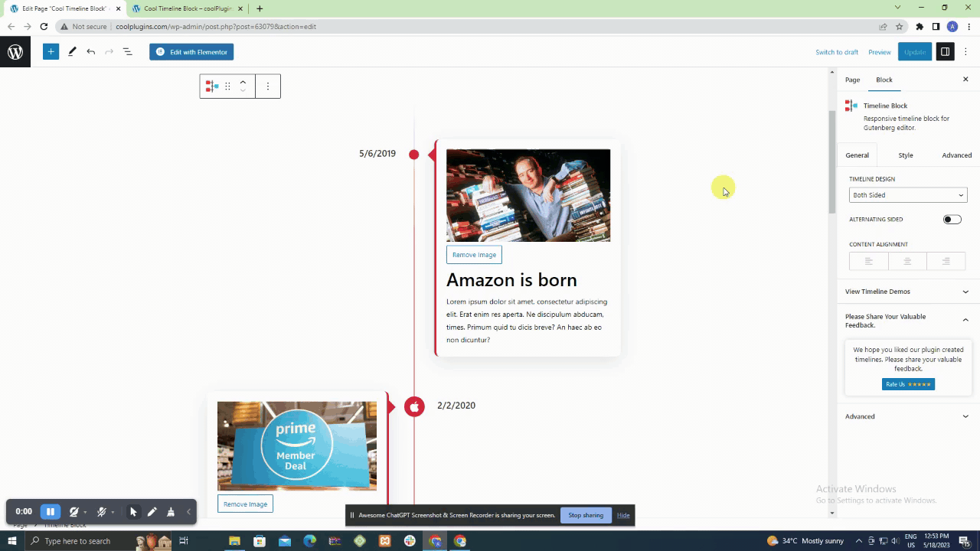Open block toolbar options (three dots)

(268, 86)
